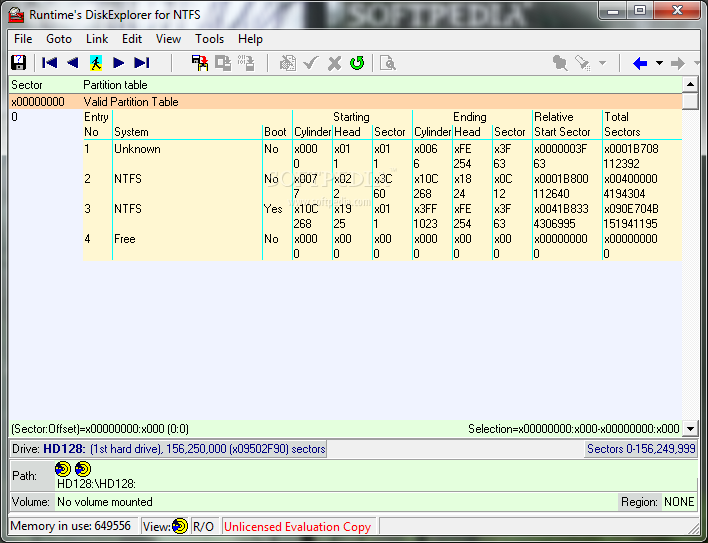Image resolution: width=708 pixels, height=543 pixels.
Task: Click the greyed flashlight search icon
Action: (x=582, y=63)
